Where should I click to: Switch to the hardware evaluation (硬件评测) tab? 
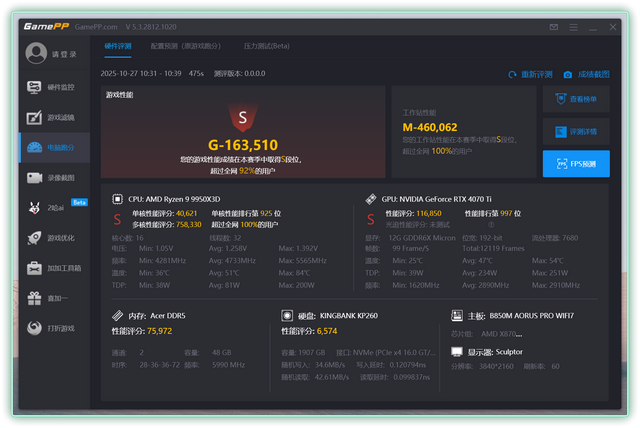118,46
